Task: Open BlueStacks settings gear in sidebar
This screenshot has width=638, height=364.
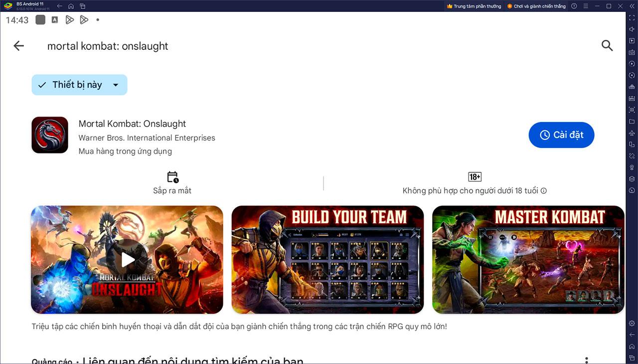Action: (632, 323)
